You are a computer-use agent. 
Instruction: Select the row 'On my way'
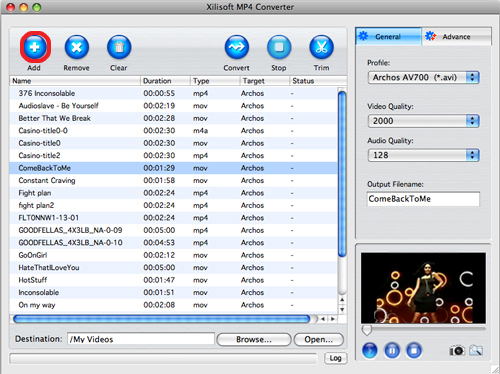pos(173,305)
